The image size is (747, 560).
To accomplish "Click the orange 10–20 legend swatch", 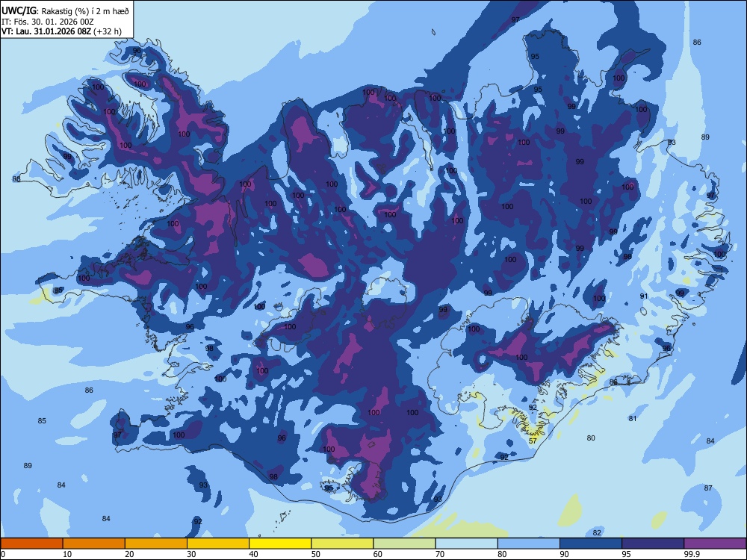I will coord(94,544).
